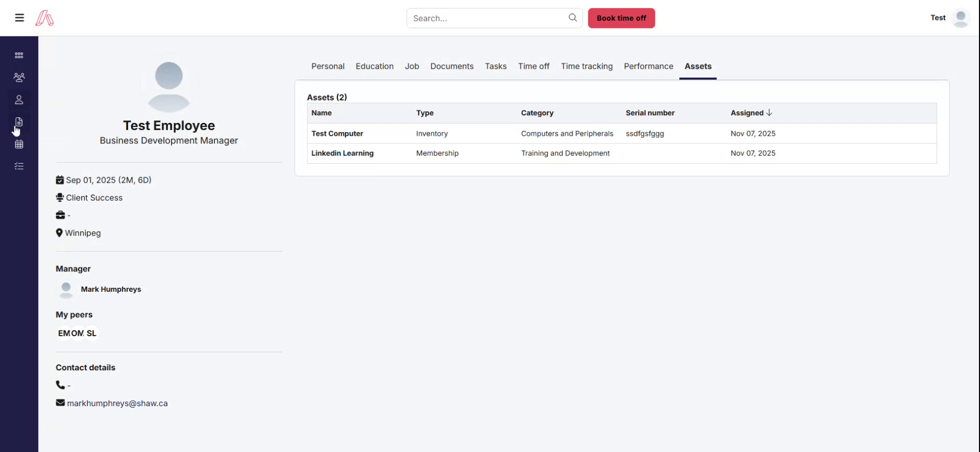The image size is (980, 452).
Task: Click the EM peer avatar
Action: pos(64,333)
